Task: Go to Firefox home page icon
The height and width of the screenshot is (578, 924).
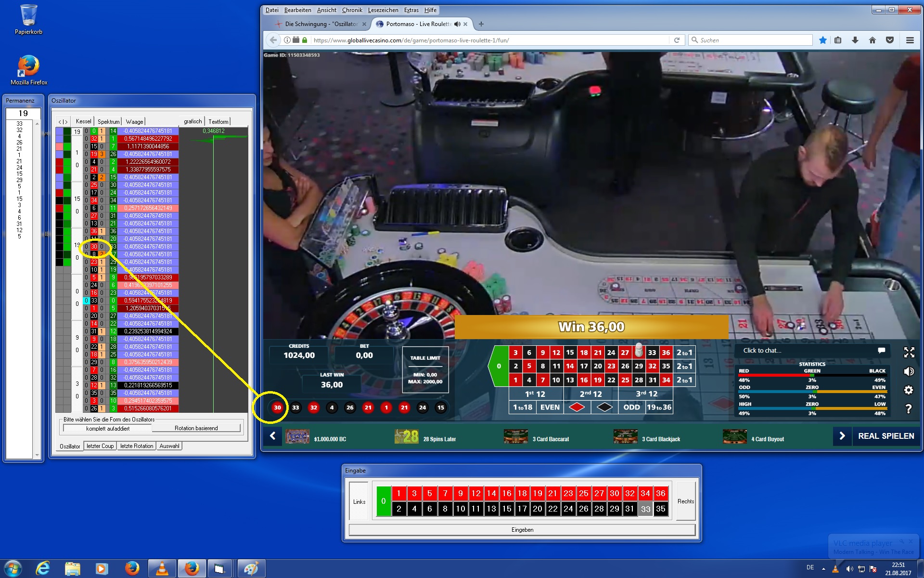Action: click(x=873, y=40)
